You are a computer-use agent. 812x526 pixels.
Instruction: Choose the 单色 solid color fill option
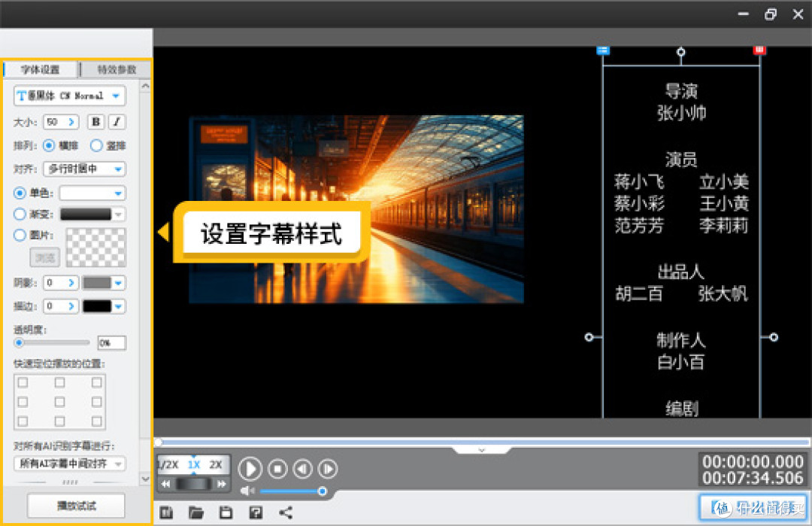(20, 193)
